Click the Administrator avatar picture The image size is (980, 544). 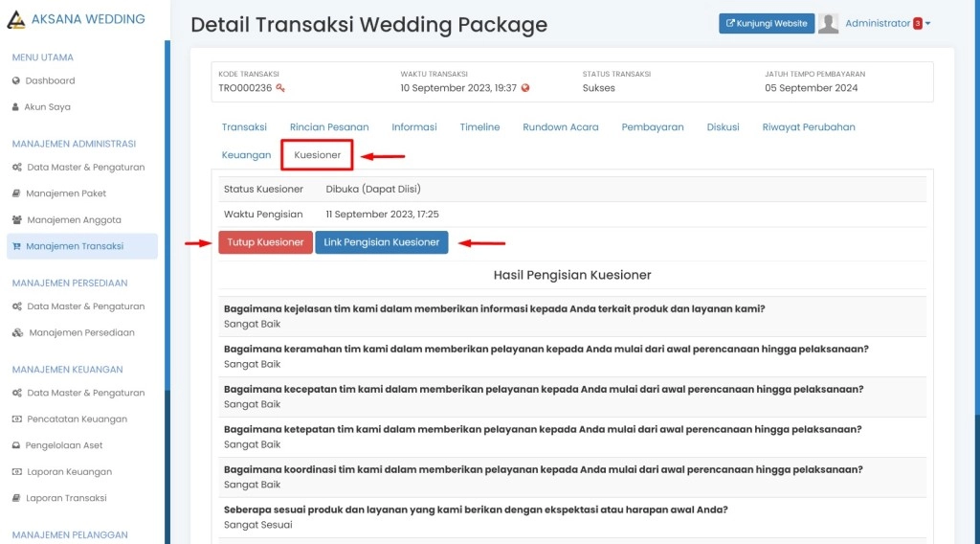click(829, 24)
